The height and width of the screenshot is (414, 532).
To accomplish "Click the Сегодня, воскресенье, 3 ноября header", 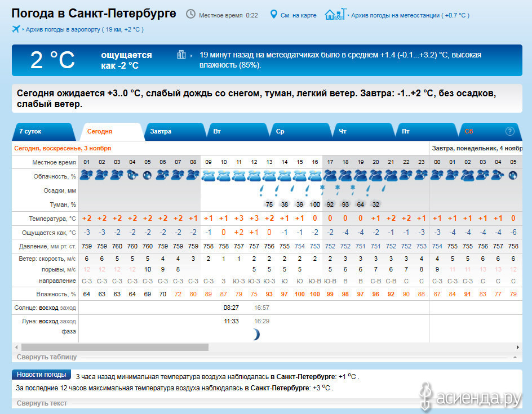I will pyautogui.click(x=63, y=148).
